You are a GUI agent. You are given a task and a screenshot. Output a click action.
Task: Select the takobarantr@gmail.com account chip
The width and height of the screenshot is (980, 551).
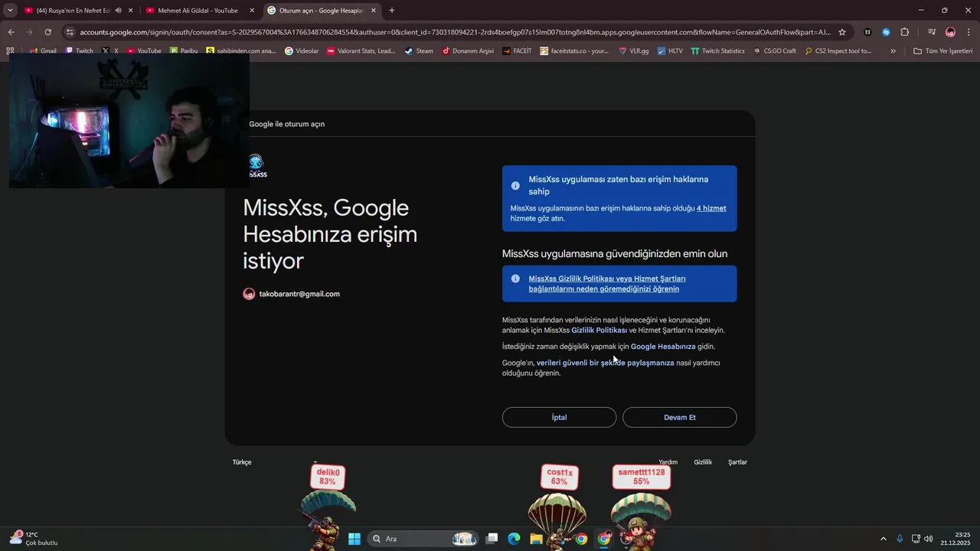click(x=292, y=294)
